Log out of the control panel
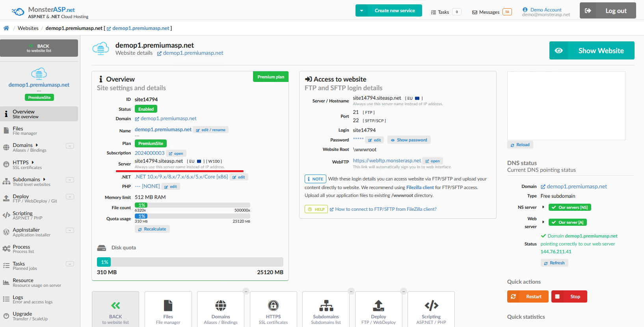644x327 pixels. point(608,11)
